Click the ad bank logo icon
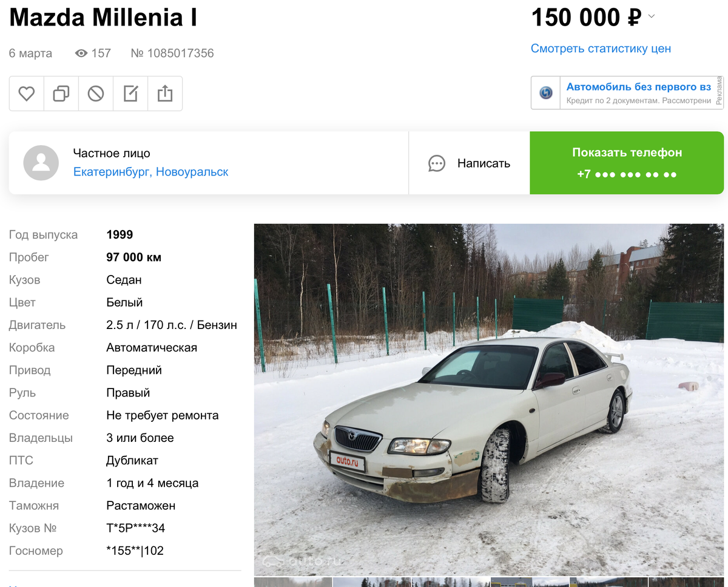The image size is (728, 587). pyautogui.click(x=546, y=93)
